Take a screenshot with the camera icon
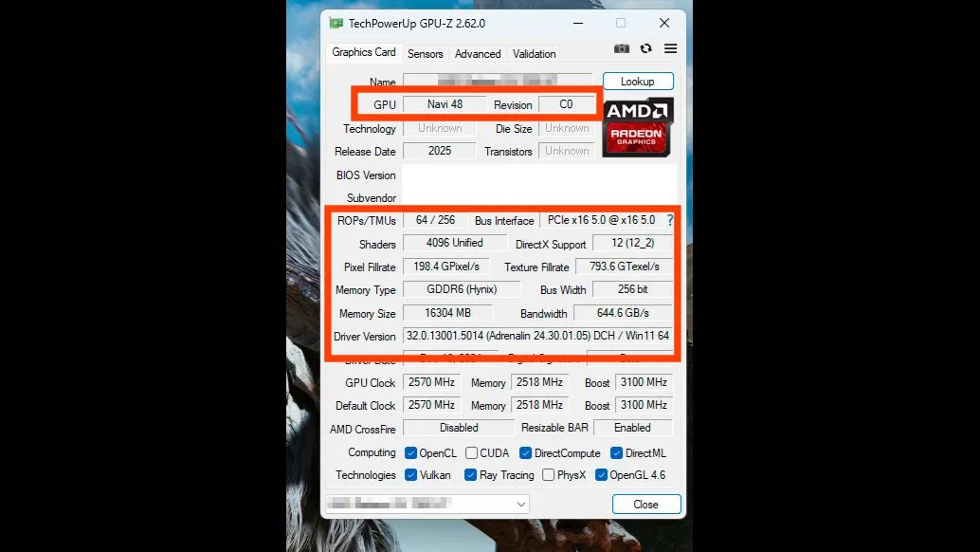 pos(621,48)
